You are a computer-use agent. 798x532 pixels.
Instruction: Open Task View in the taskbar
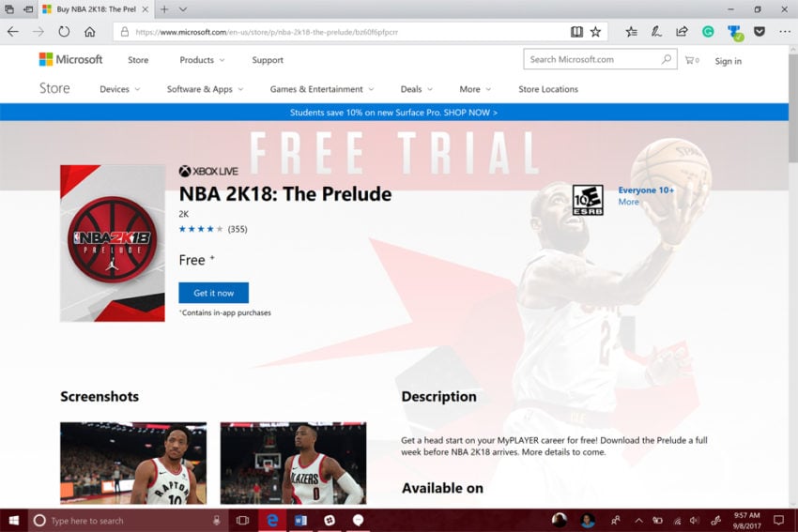pyautogui.click(x=243, y=521)
